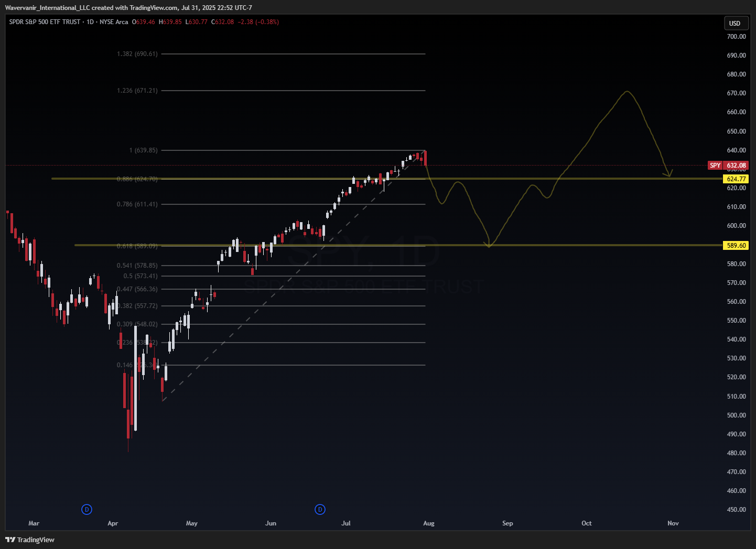The image size is (756, 549).
Task: Click 610.00 on the price axis
Action: pos(736,207)
